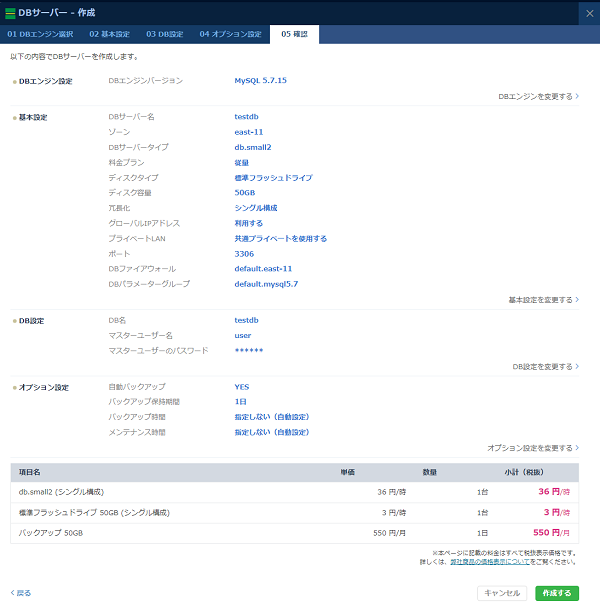Screen dimensions: 600x606
Task: Go to the 01 DBエンジン選択 step tab
Action: [40, 35]
